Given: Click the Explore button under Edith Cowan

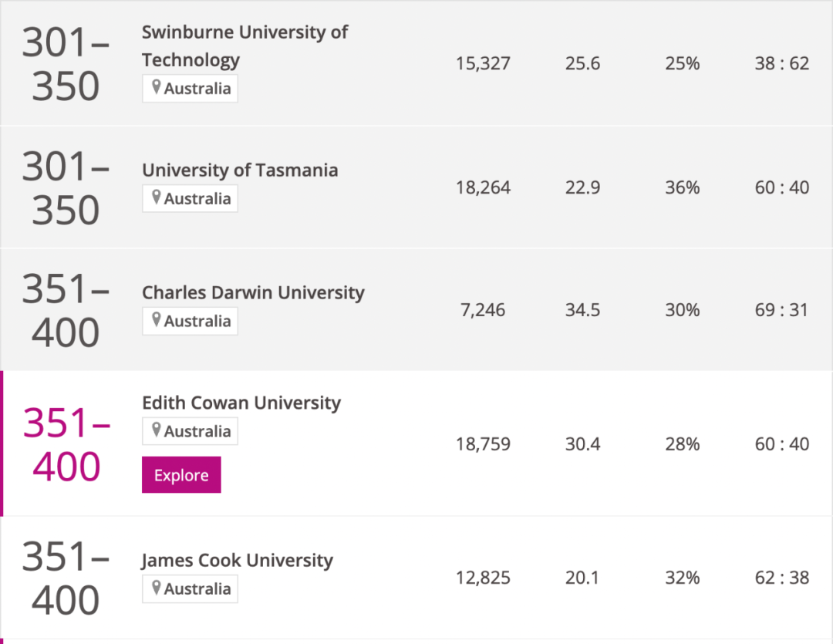Looking at the screenshot, I should coord(181,475).
